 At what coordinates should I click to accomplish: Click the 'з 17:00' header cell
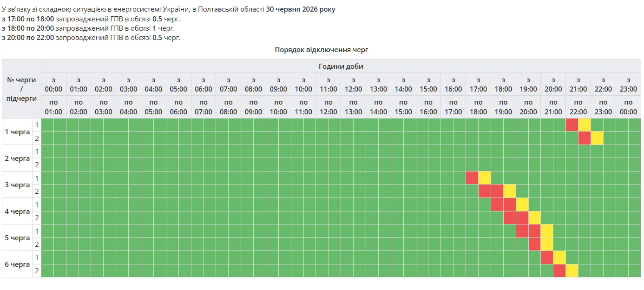point(478,84)
